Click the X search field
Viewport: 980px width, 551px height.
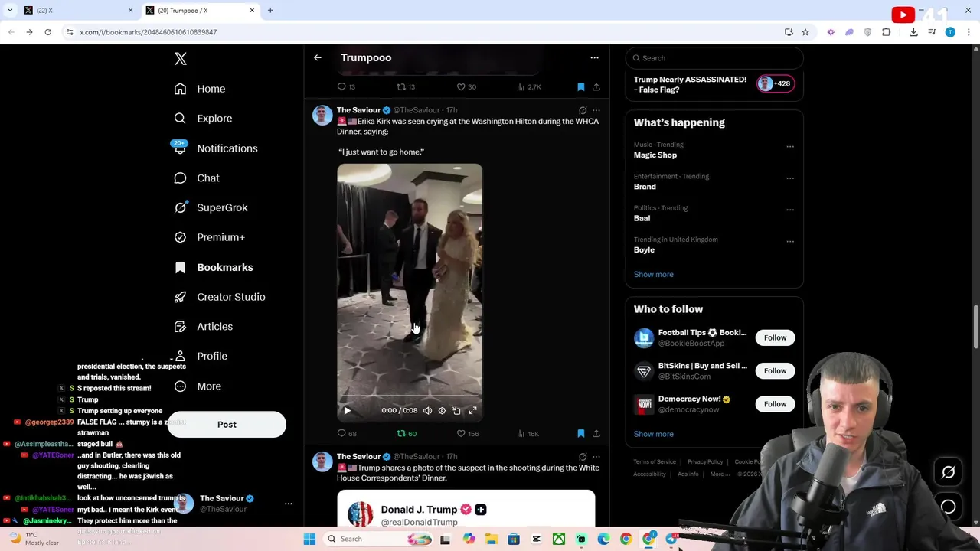tap(714, 58)
